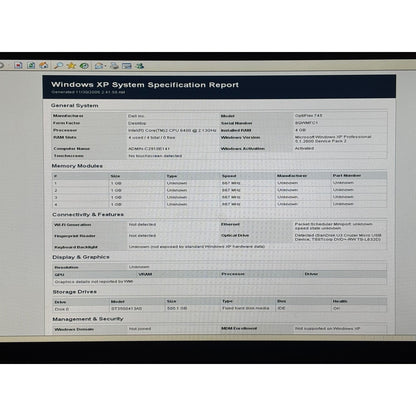Click the Refresh page toolbar icon

coord(31,66)
